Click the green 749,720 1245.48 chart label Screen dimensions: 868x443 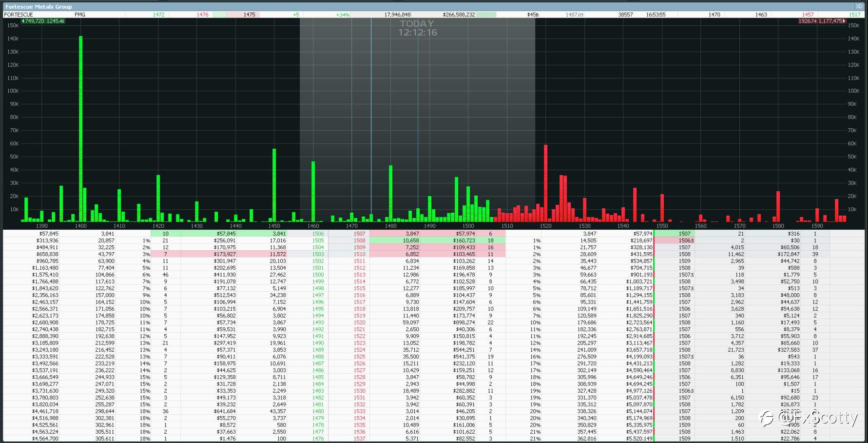point(43,21)
